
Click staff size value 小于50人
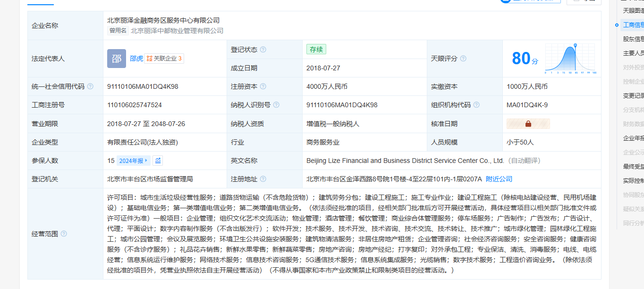[x=520, y=142]
